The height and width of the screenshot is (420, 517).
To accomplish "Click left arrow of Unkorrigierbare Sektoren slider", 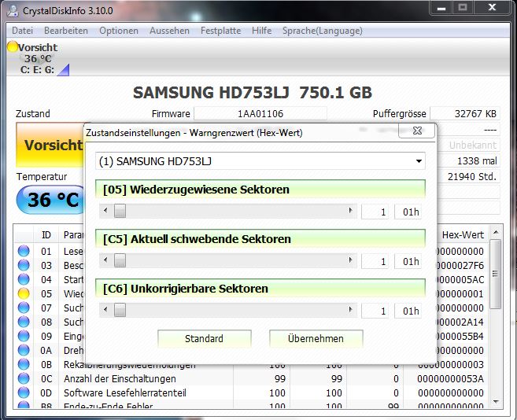I will (x=105, y=310).
